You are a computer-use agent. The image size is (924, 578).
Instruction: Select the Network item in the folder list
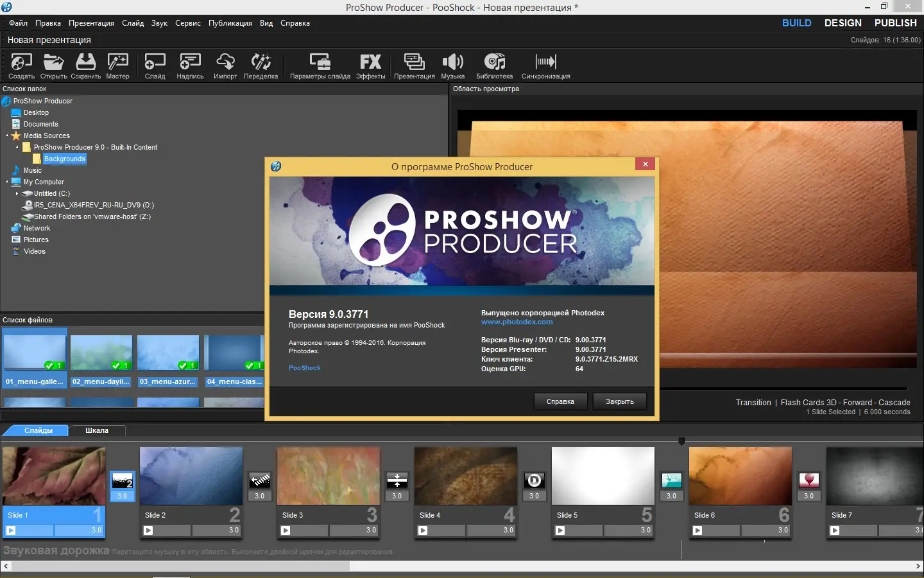[37, 228]
